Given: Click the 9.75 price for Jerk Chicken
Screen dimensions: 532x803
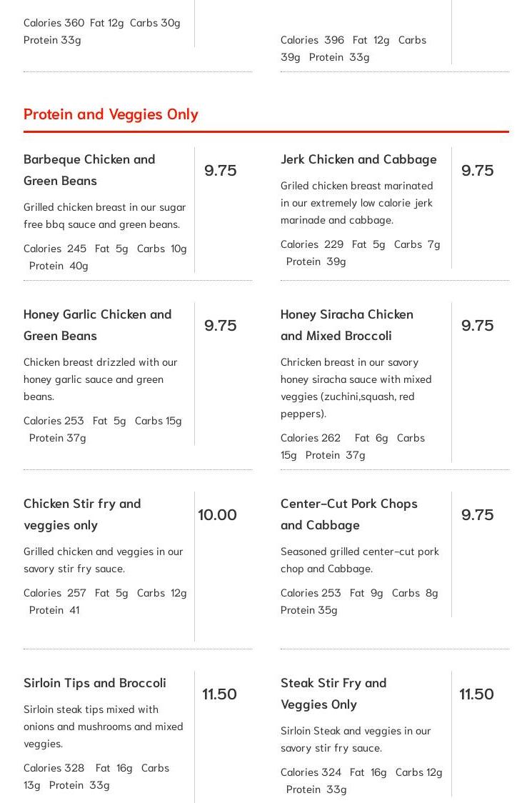Looking at the screenshot, I should coord(477,170).
